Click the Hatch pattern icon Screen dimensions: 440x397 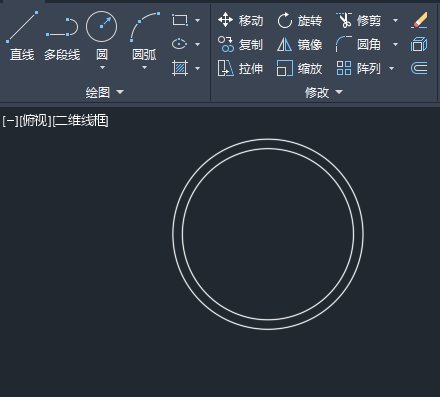[x=180, y=68]
